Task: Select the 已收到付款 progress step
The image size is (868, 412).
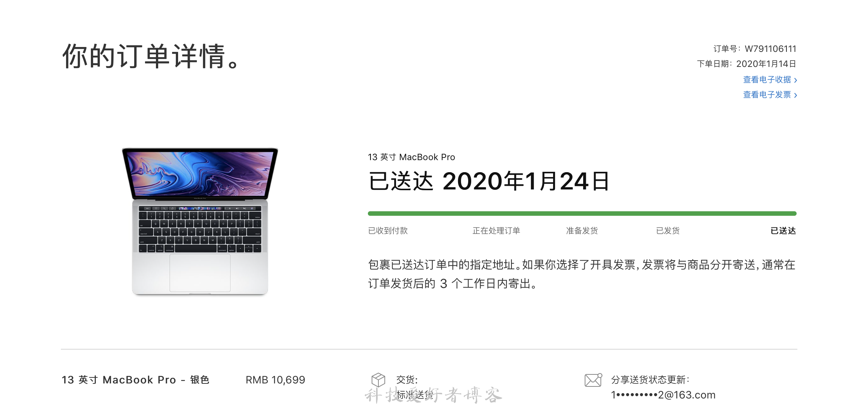Action: pyautogui.click(x=388, y=231)
